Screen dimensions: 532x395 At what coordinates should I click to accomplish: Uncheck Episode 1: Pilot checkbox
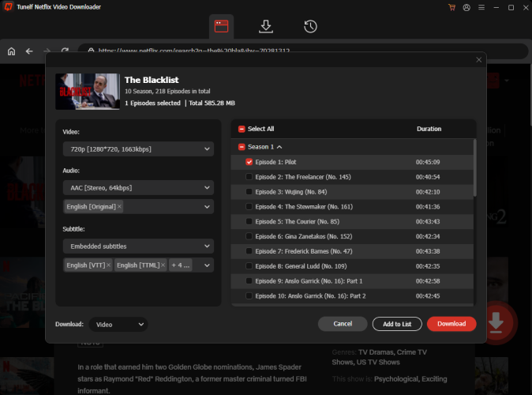249,162
